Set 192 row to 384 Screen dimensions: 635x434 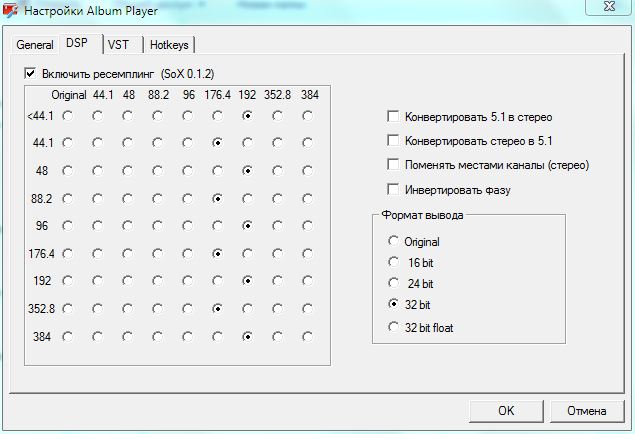[x=307, y=281]
